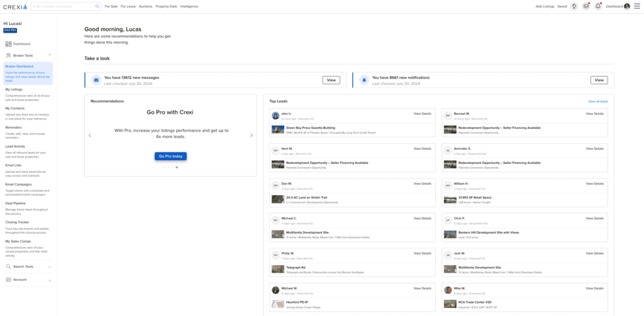Click the Account card icon in sidebar
The image size is (644, 316).
[8, 280]
